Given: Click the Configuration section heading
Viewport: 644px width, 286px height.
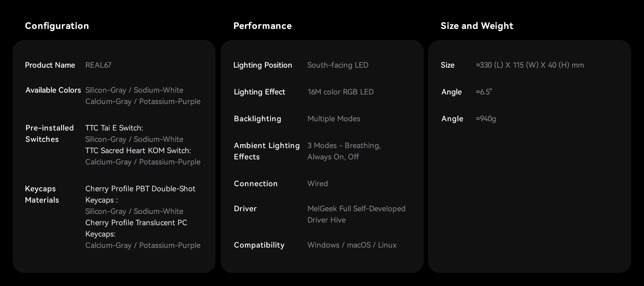Looking at the screenshot, I should (57, 26).
